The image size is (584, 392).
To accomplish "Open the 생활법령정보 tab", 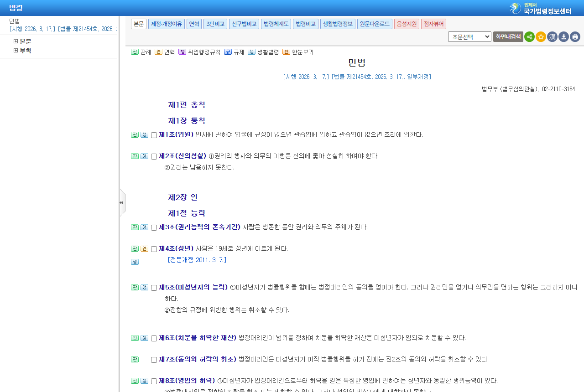I will (338, 24).
